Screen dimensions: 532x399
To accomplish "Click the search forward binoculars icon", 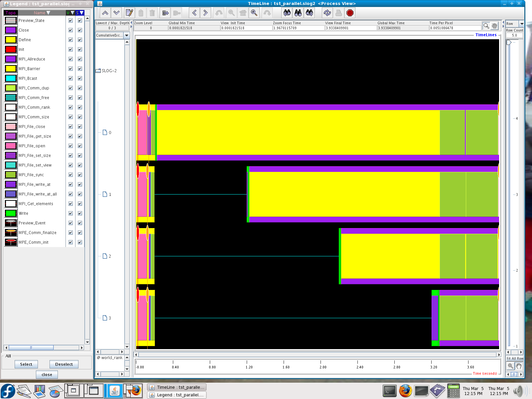I will [309, 13].
